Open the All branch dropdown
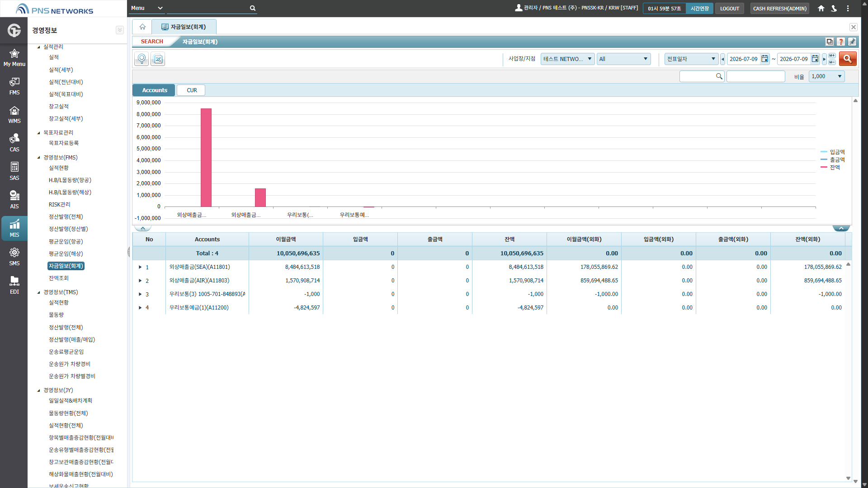This screenshot has width=868, height=488. (623, 59)
